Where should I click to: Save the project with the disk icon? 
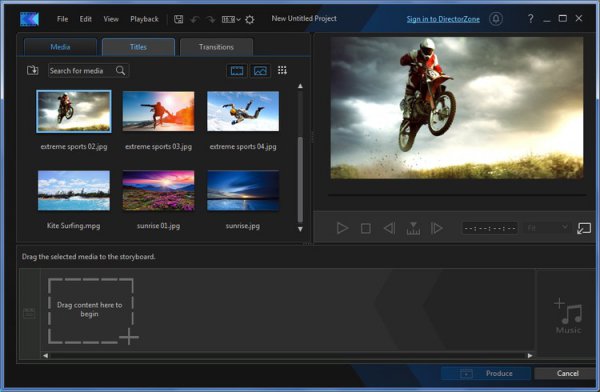point(178,19)
